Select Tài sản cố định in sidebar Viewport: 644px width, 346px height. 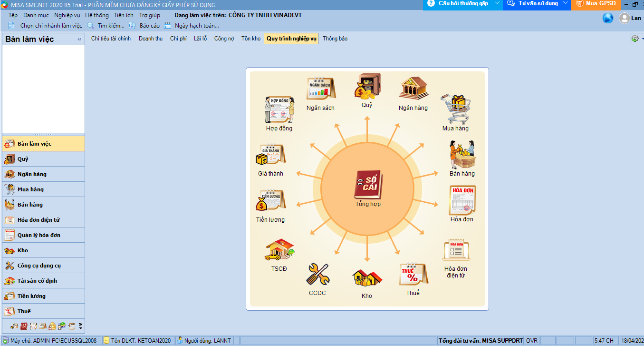(43, 281)
